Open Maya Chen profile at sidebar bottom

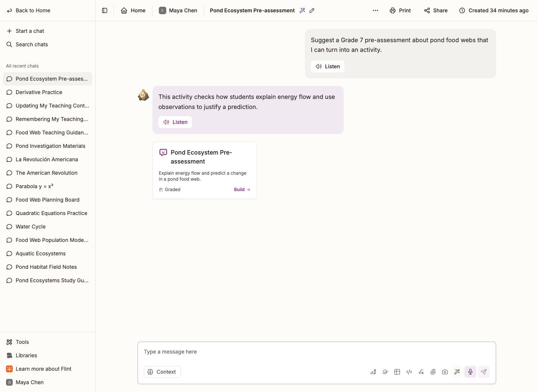47,382
